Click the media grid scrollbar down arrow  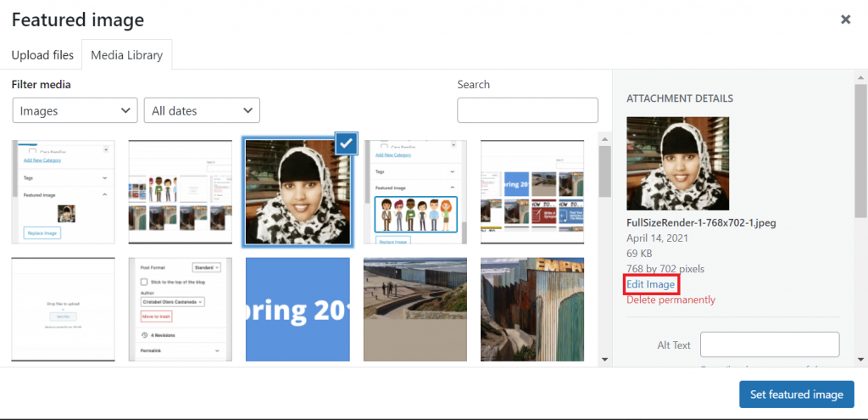coord(604,360)
